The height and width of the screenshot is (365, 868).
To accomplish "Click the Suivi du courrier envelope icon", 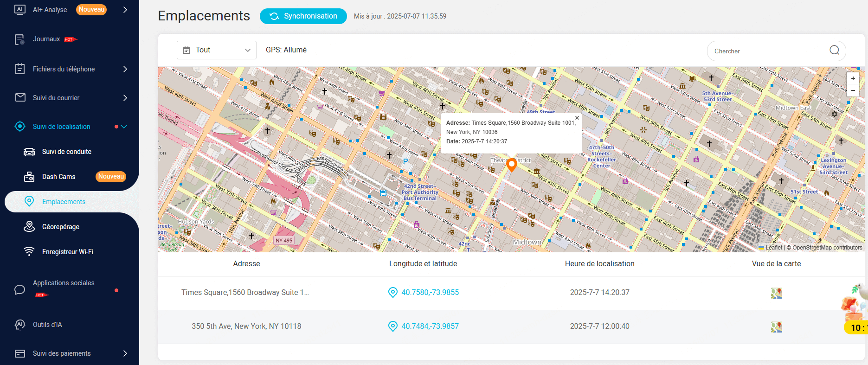I will pyautogui.click(x=20, y=98).
